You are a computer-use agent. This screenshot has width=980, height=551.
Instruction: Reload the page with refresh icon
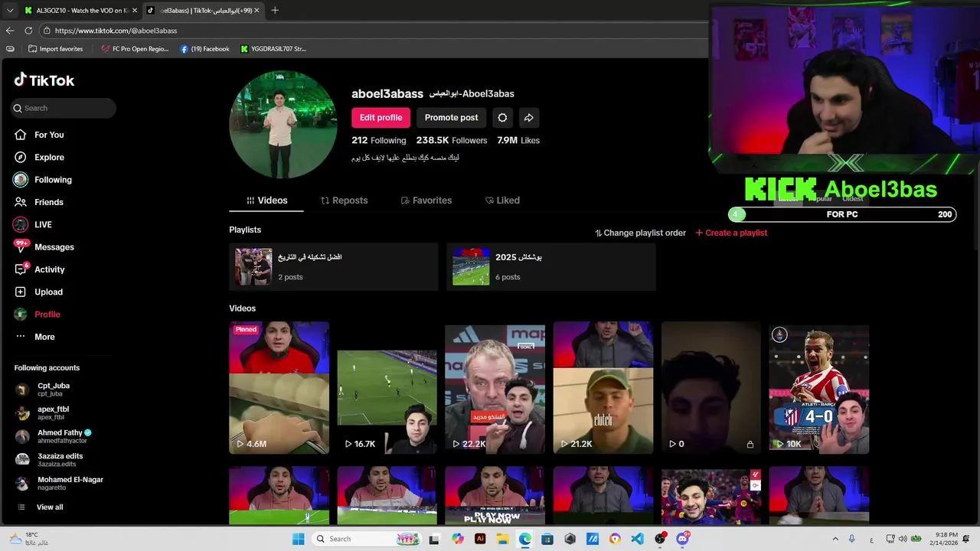pos(28,31)
